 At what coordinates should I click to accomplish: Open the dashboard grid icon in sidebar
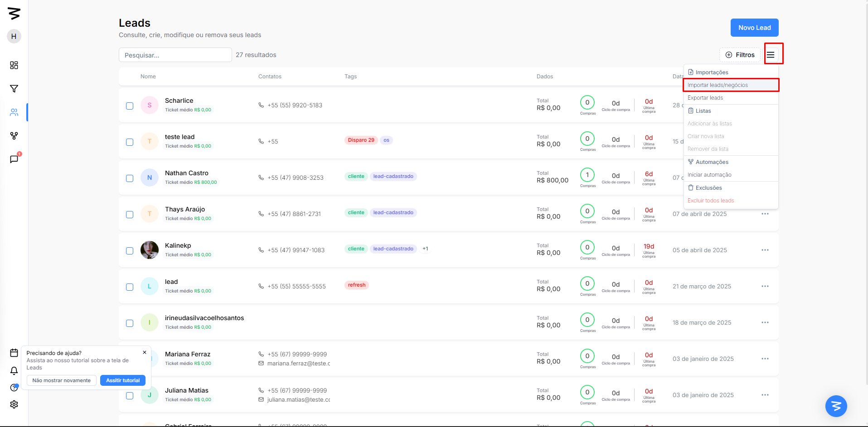[x=14, y=65]
